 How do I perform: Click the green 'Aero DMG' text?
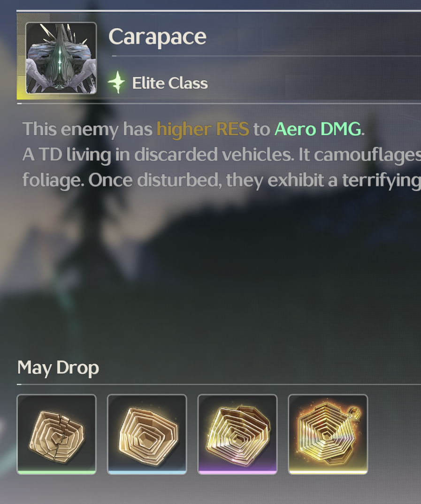[318, 129]
